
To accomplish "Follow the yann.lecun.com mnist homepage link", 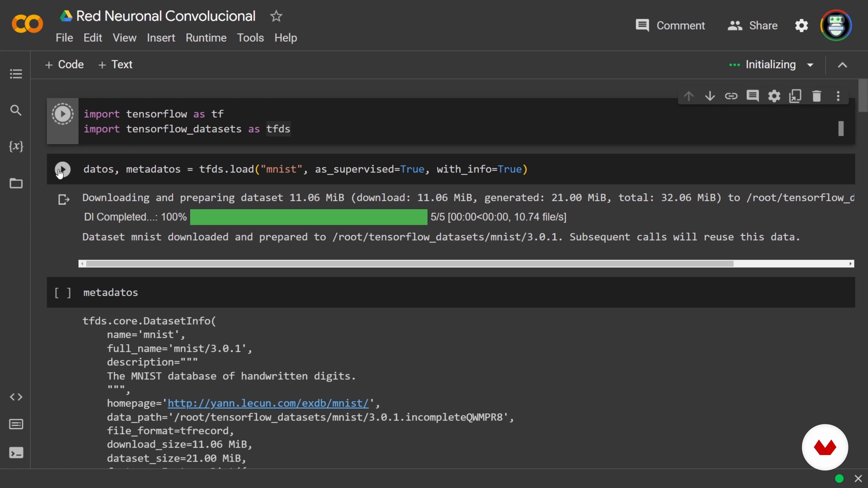I will (x=268, y=404).
